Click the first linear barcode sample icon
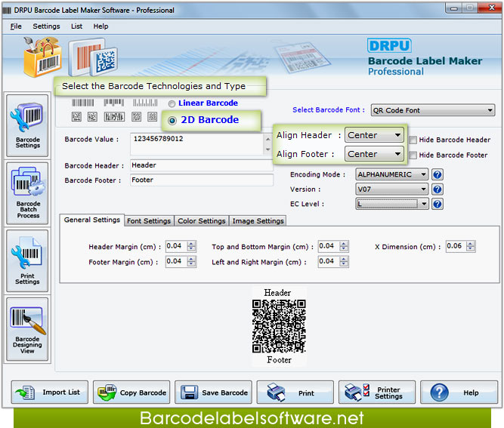Screen dimensions: 504x428 coord(83,103)
